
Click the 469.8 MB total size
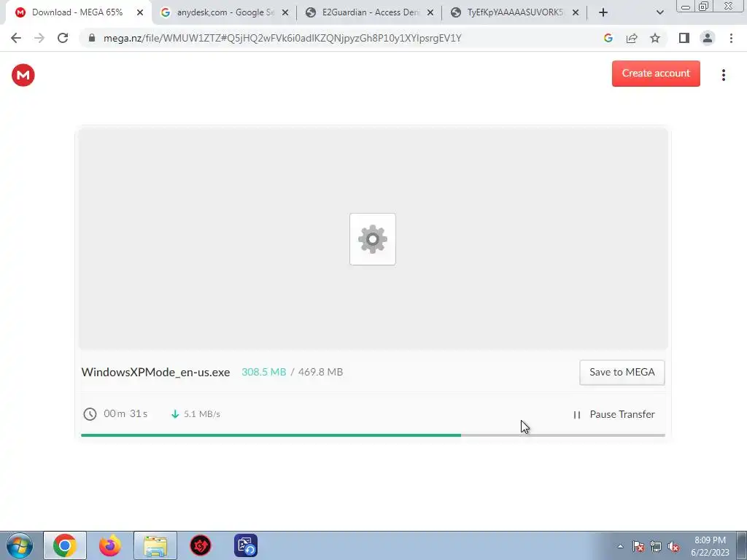[x=321, y=372]
